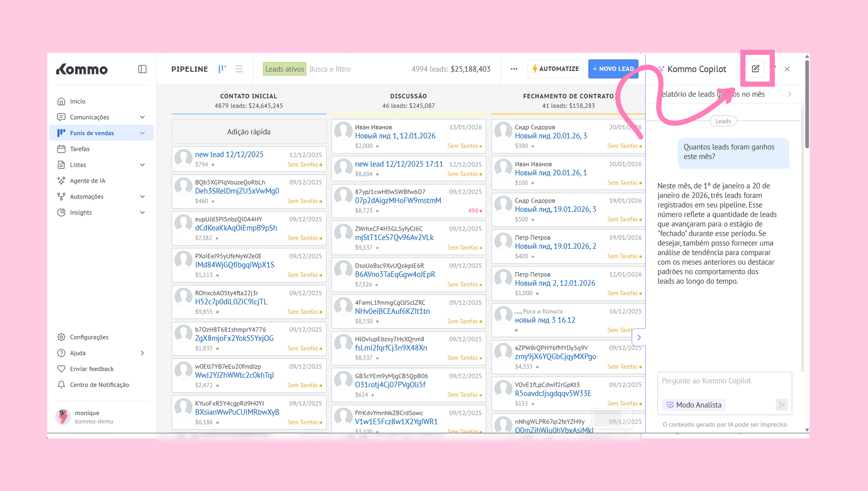
Task: Go to Tarefas in the sidebar
Action: pos(80,149)
